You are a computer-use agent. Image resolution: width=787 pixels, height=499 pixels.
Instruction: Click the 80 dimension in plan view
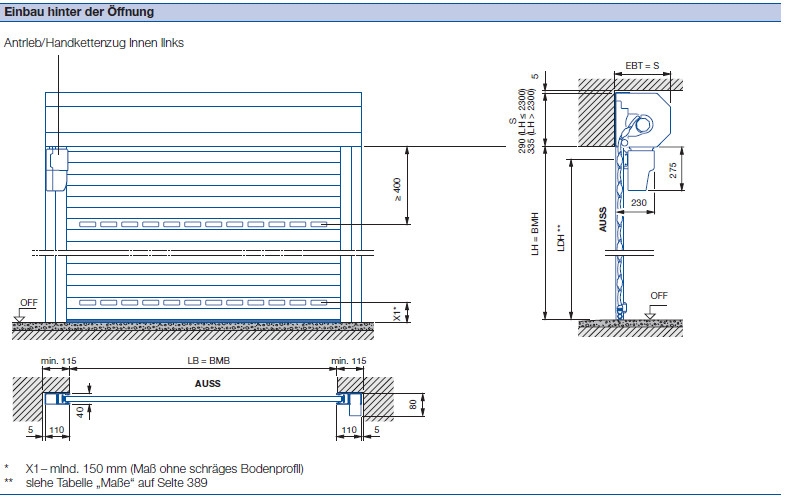coord(413,405)
